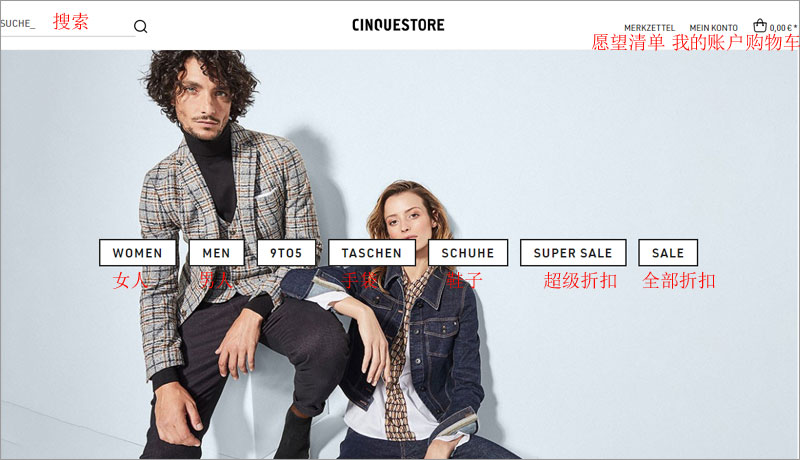
Task: Open the MEIN KONTO account link
Action: pyautogui.click(x=713, y=28)
